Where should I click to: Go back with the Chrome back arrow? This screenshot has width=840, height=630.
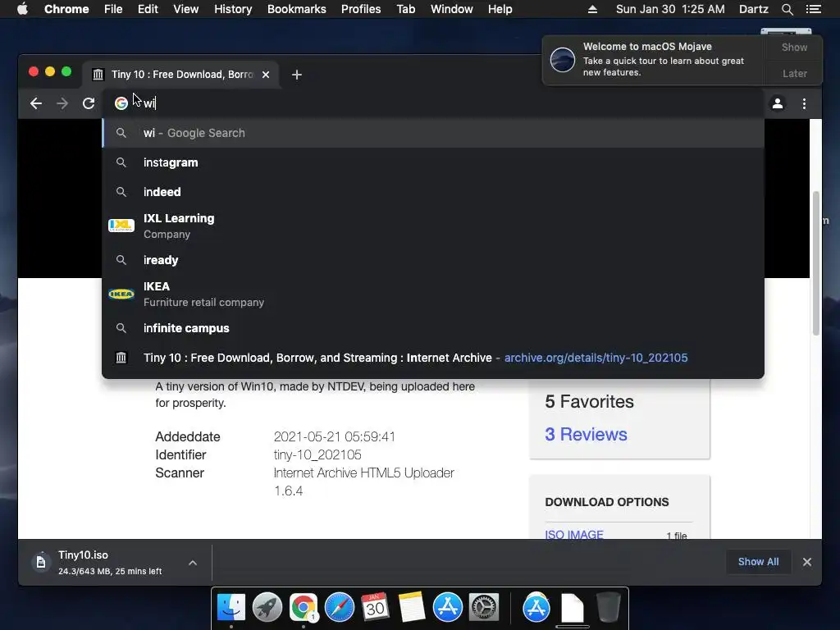click(36, 103)
